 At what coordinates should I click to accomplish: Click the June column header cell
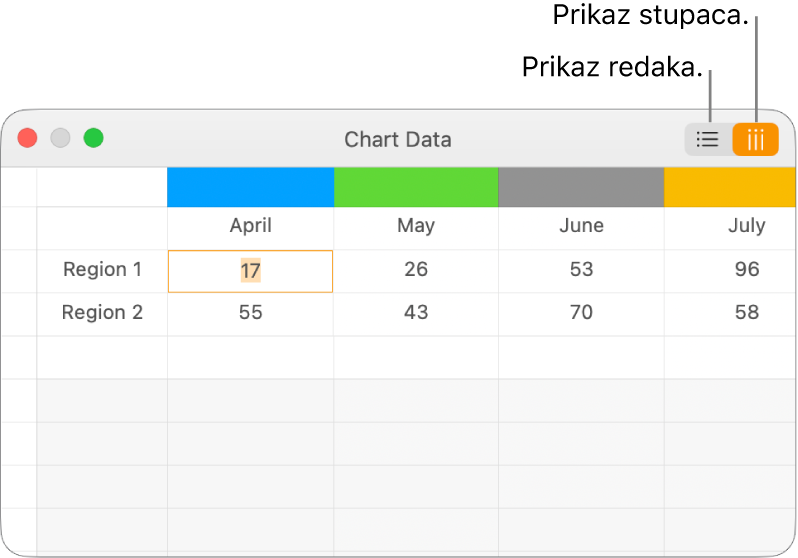click(x=581, y=226)
